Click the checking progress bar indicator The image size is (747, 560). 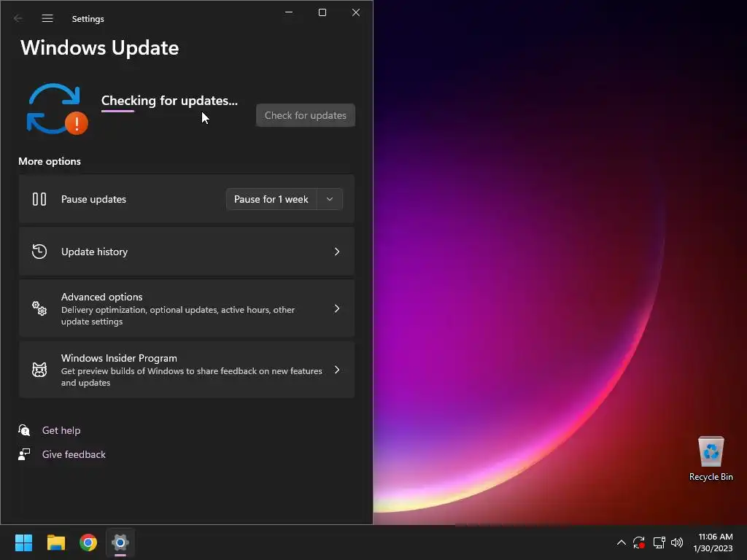tap(117, 111)
